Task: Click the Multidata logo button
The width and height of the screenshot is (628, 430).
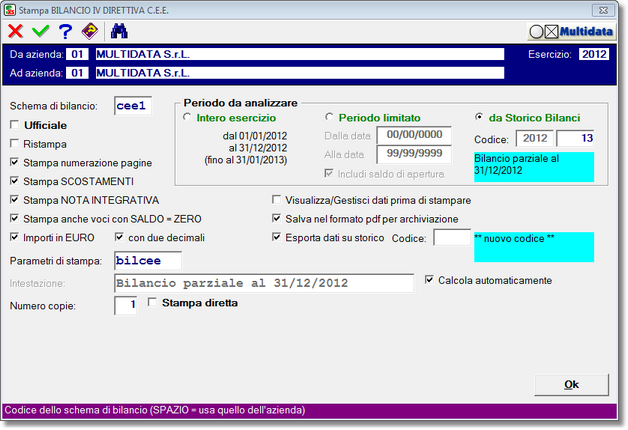Action: pos(571,32)
